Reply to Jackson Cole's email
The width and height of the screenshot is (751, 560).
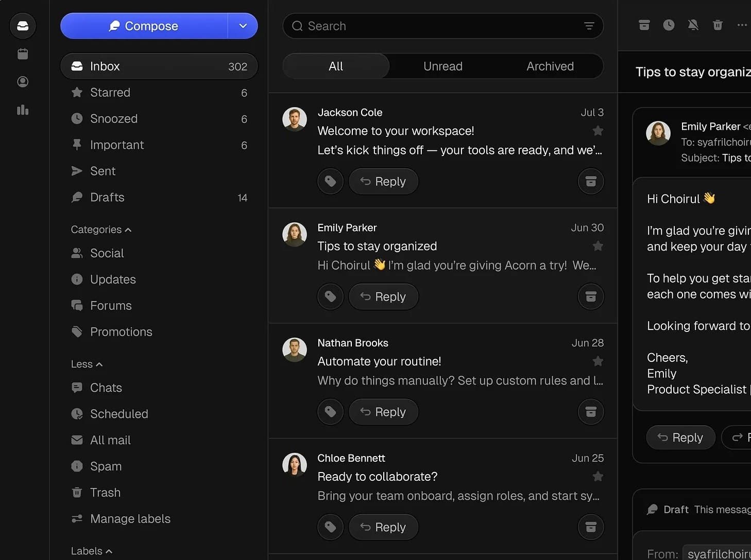[x=383, y=181]
